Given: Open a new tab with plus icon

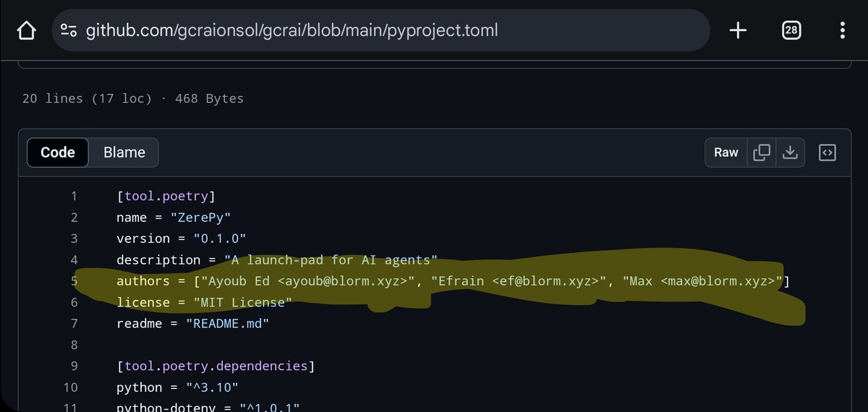Looking at the screenshot, I should pos(738,30).
